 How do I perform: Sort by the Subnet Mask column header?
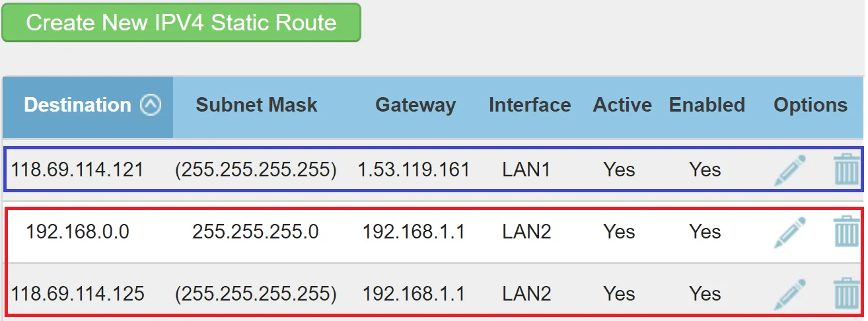256,105
